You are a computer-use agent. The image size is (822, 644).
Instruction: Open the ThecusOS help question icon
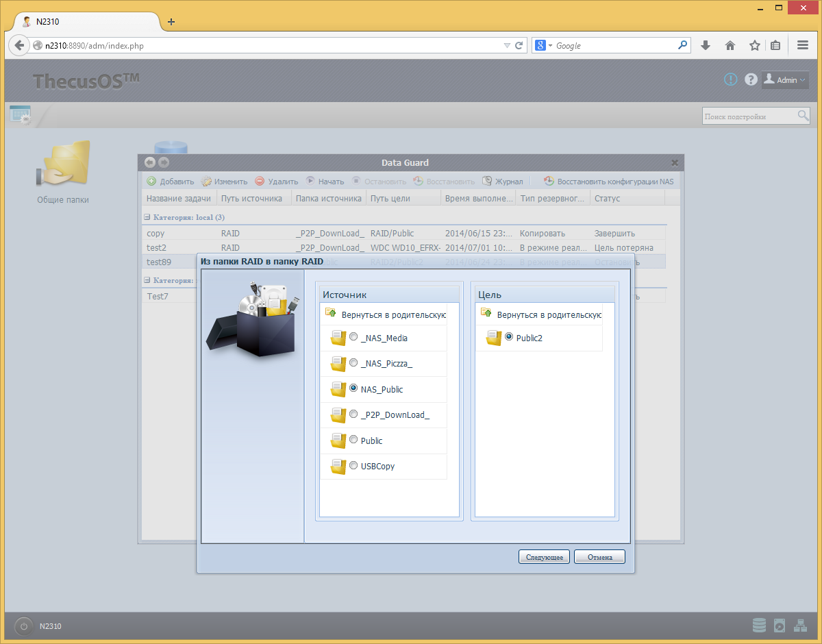(751, 79)
